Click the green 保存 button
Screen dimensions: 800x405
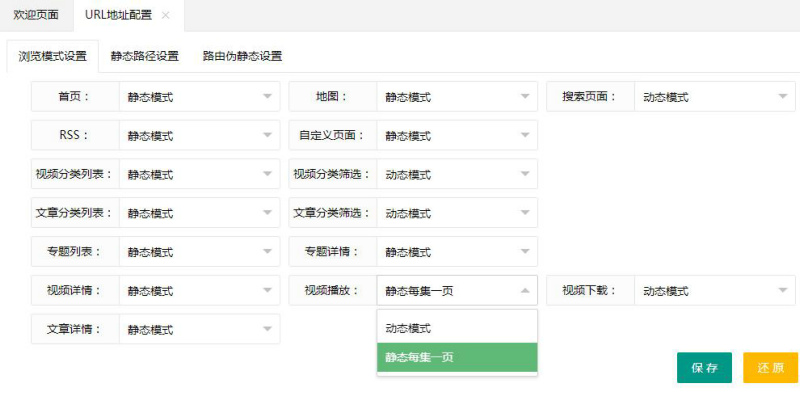coord(704,367)
